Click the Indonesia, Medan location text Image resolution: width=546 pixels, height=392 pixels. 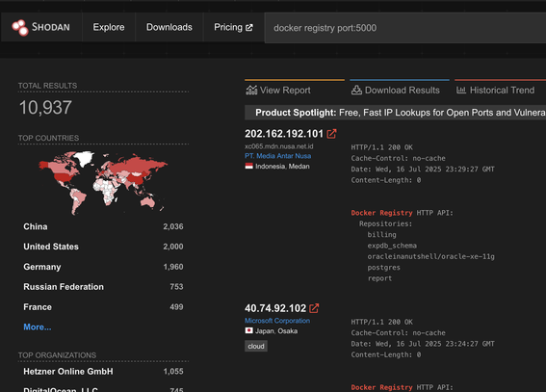click(x=282, y=166)
